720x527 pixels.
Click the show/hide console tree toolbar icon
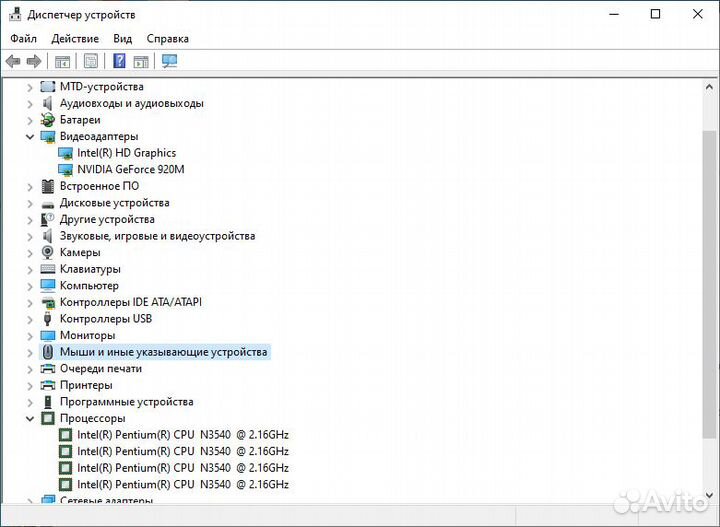(x=62, y=61)
